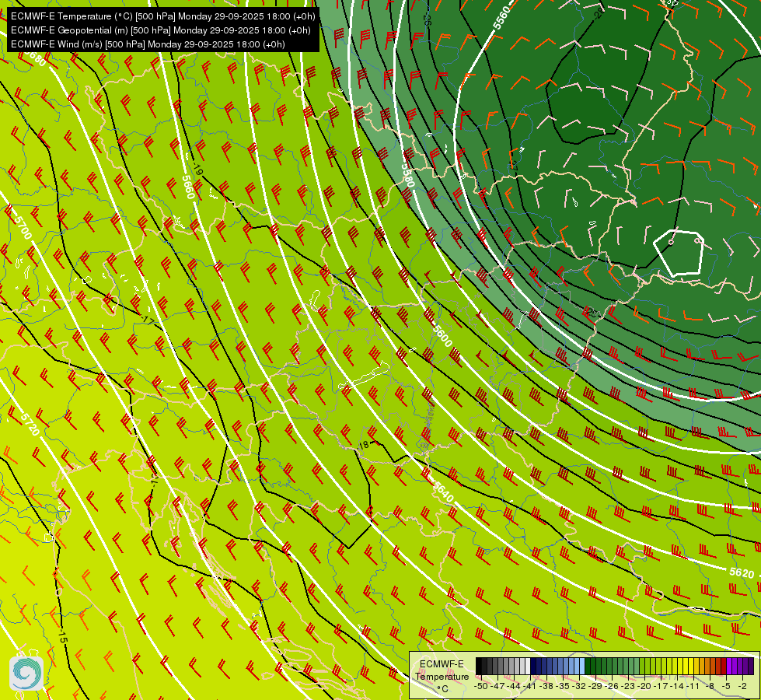
Task: Click the -8 legend value
Action: coord(710,686)
